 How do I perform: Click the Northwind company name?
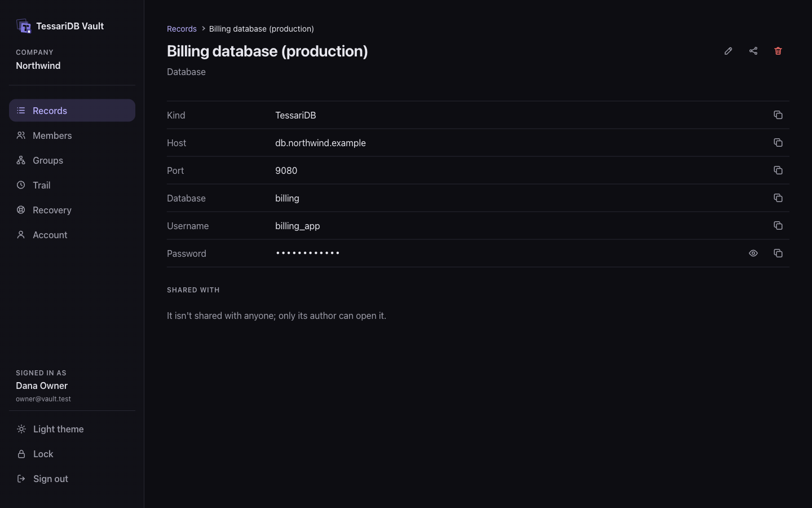pyautogui.click(x=38, y=65)
